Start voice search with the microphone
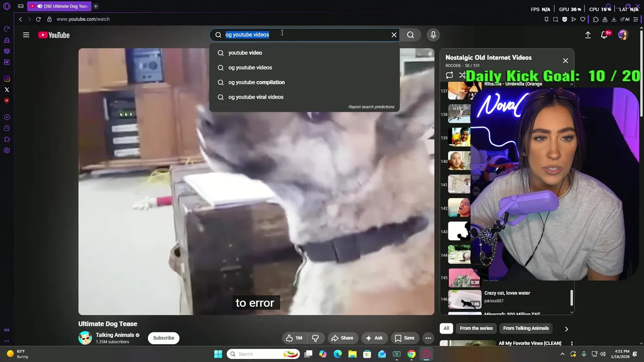Image resolution: width=644 pixels, height=362 pixels. point(433,35)
